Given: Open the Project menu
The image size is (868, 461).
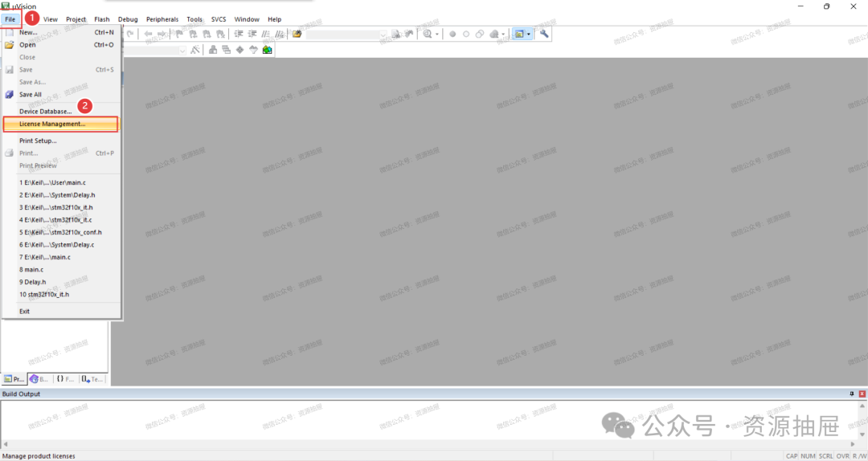Looking at the screenshot, I should click(x=76, y=19).
